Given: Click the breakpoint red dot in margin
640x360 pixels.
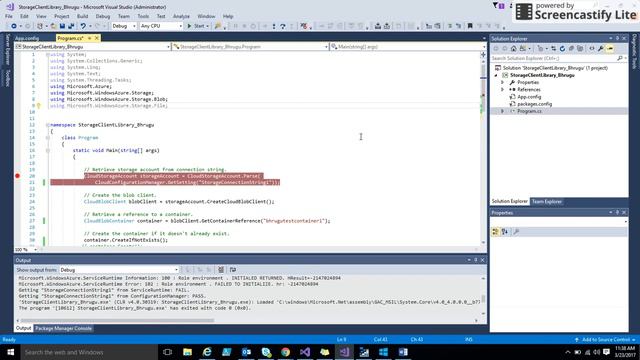Looking at the screenshot, I should (x=18, y=176).
